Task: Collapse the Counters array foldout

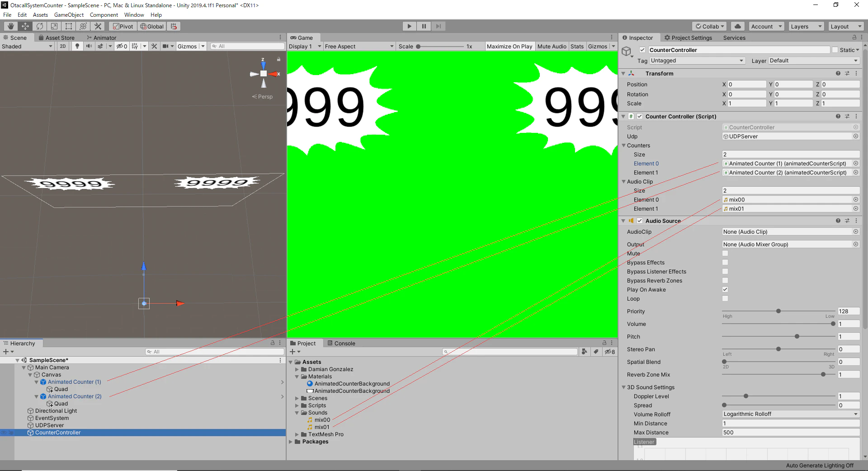Action: coord(624,146)
